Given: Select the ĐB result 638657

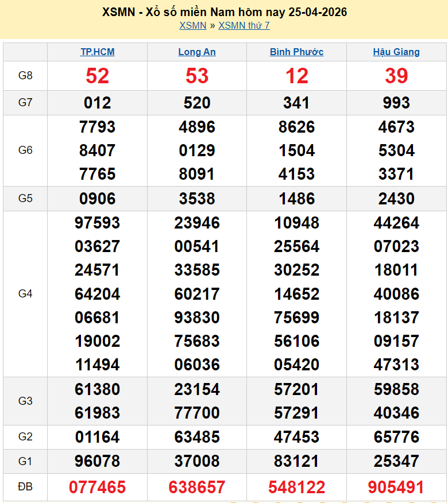Looking at the screenshot, I should tap(197, 487).
